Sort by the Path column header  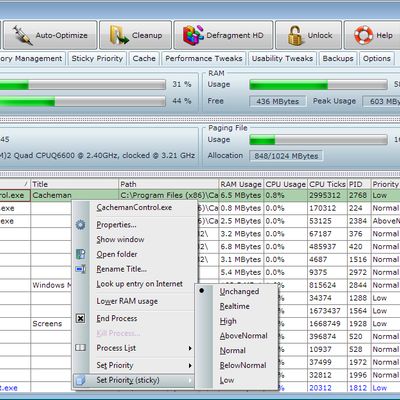(x=169, y=184)
